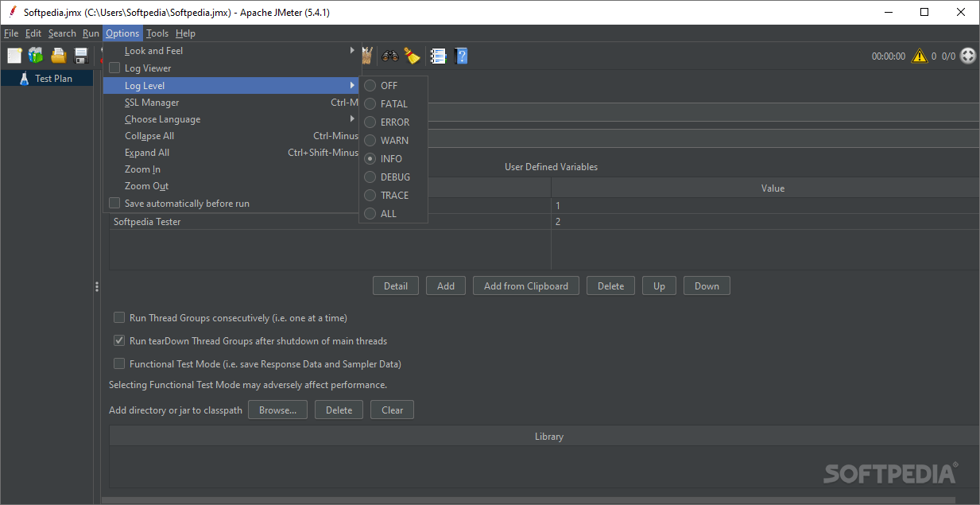Open the Choose Language submenu
Image resolution: width=980 pixels, height=505 pixels.
click(x=231, y=119)
